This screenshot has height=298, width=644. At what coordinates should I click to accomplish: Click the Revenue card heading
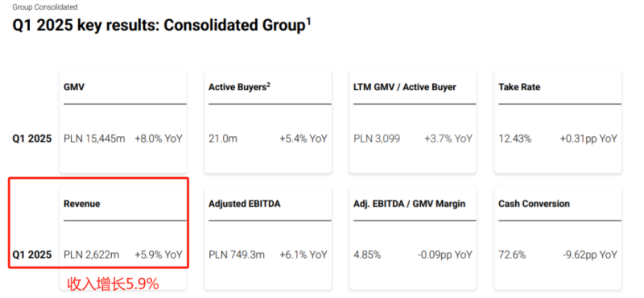tap(82, 204)
